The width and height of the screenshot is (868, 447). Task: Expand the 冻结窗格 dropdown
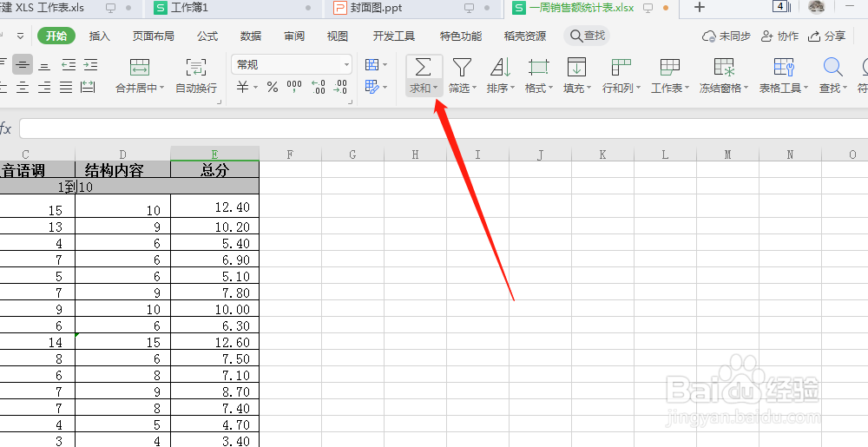[x=746, y=88]
